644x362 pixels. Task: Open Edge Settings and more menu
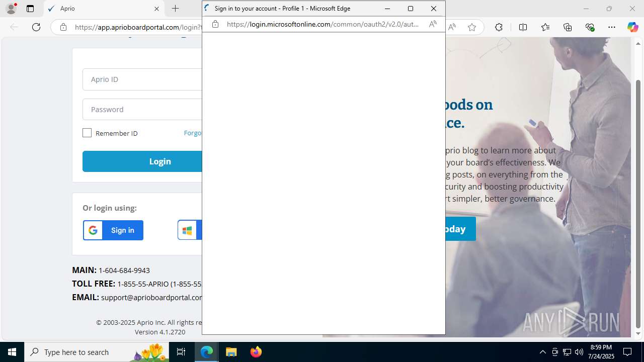point(612,27)
